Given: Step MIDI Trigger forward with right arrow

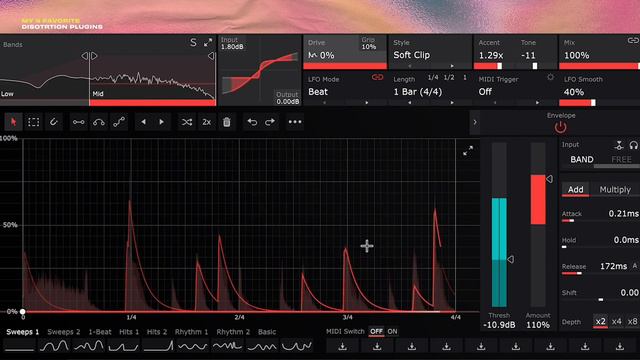Looking at the screenshot, I should [537, 102].
